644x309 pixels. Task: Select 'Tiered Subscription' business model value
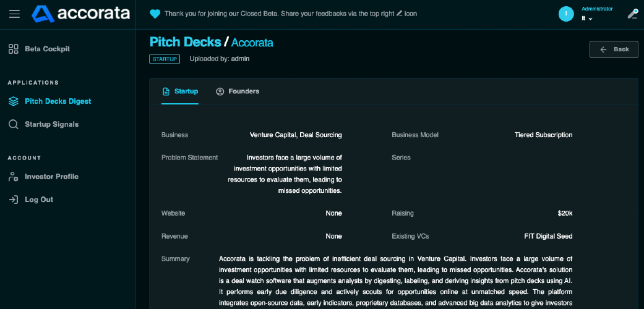coord(543,135)
